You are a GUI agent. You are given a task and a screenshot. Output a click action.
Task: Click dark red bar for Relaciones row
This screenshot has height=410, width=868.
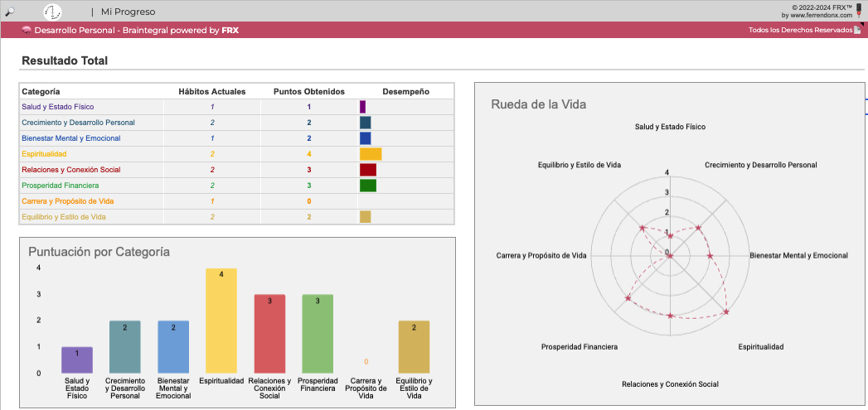368,170
